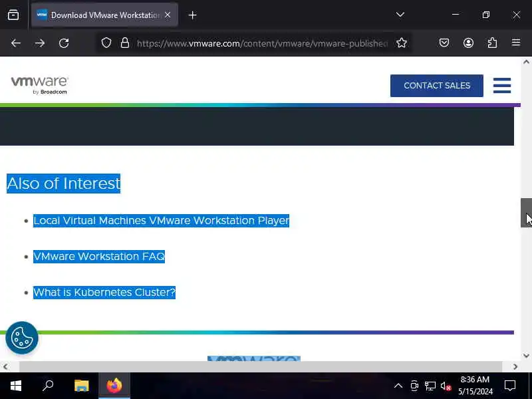Open cookie preferences button
The image size is (532, 399).
22,338
